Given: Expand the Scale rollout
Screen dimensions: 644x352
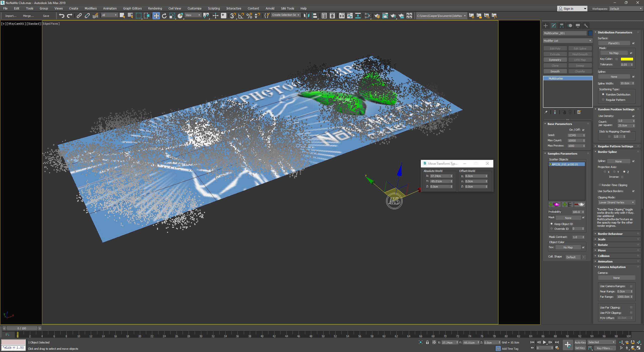Looking at the screenshot, I should click(x=617, y=239).
